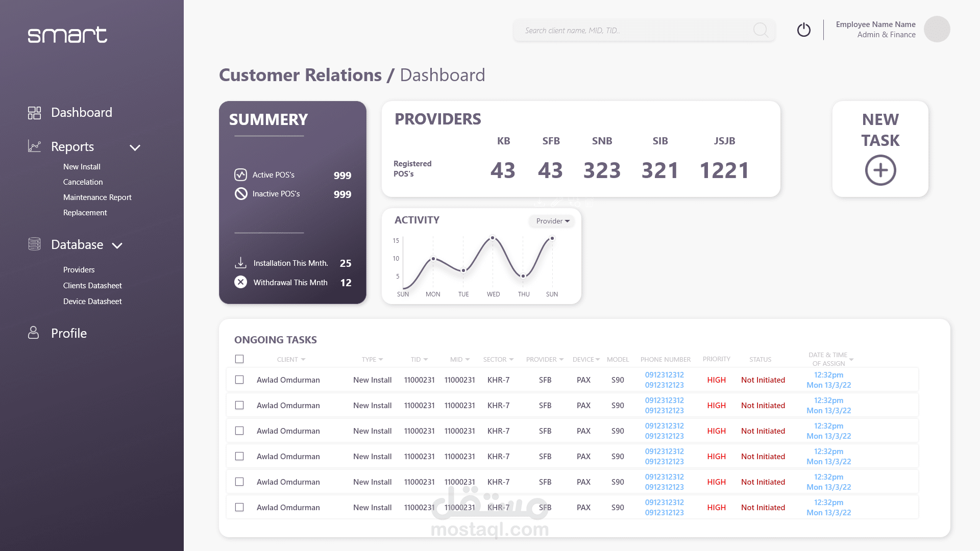Click the Database stack icon

tap(34, 244)
